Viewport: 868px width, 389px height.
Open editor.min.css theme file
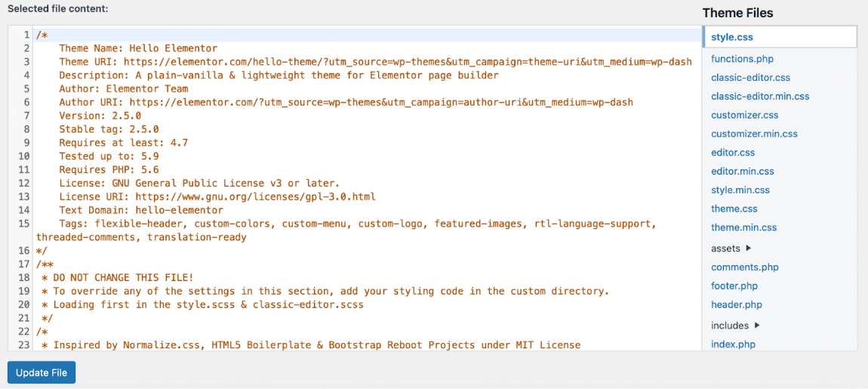click(x=742, y=171)
